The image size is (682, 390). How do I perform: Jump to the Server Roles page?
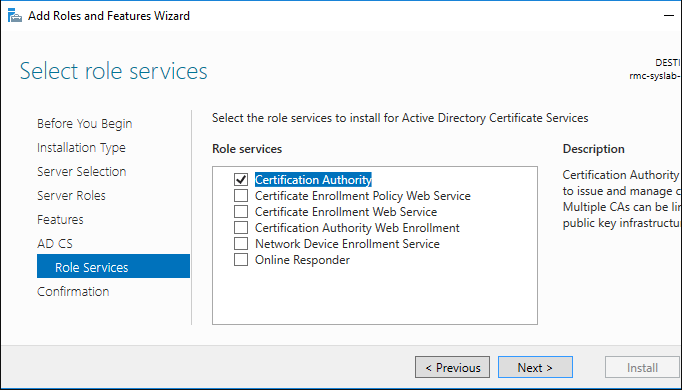(71, 196)
